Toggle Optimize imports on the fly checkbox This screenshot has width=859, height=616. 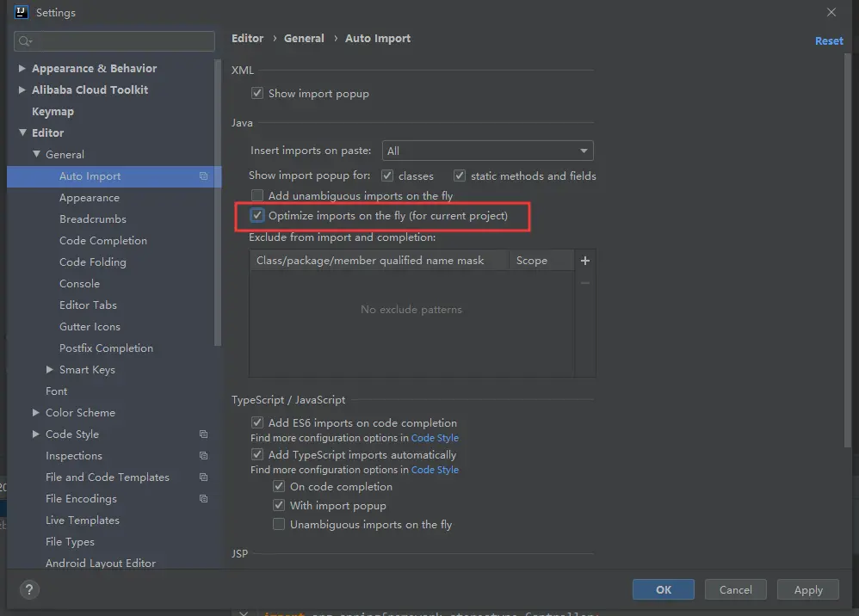tap(257, 215)
